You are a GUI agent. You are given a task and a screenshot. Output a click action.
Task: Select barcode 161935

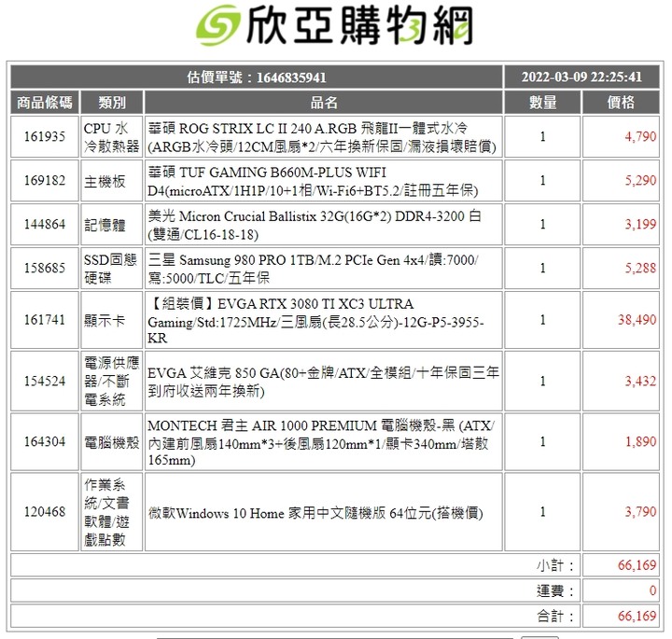click(45, 136)
